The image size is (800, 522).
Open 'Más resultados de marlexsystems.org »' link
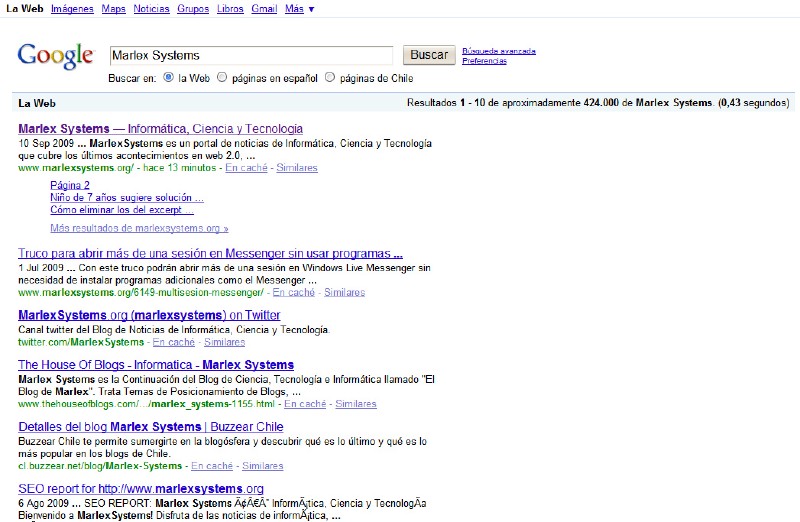coord(139,228)
